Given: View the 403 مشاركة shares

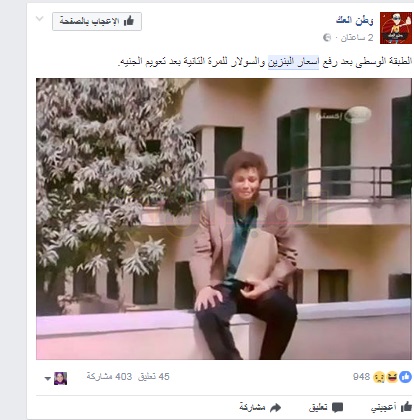Looking at the screenshot, I should point(109,377).
